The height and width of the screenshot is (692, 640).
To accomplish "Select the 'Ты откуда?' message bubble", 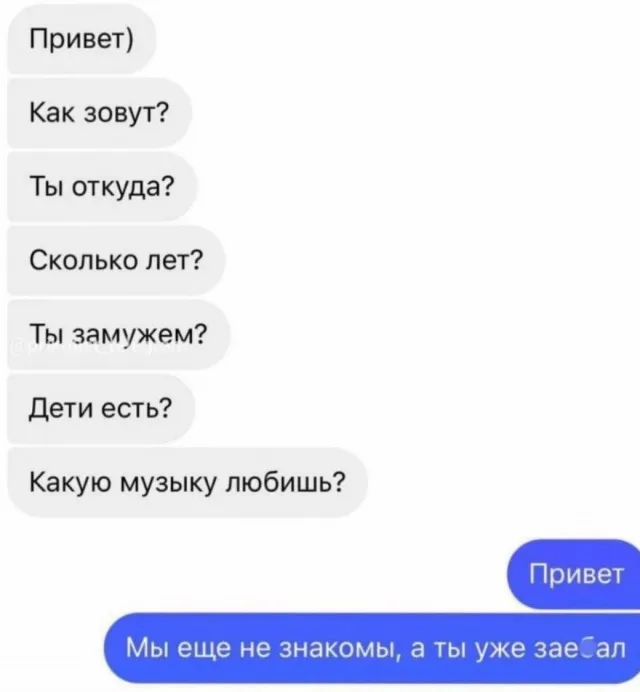I will click(x=102, y=187).
